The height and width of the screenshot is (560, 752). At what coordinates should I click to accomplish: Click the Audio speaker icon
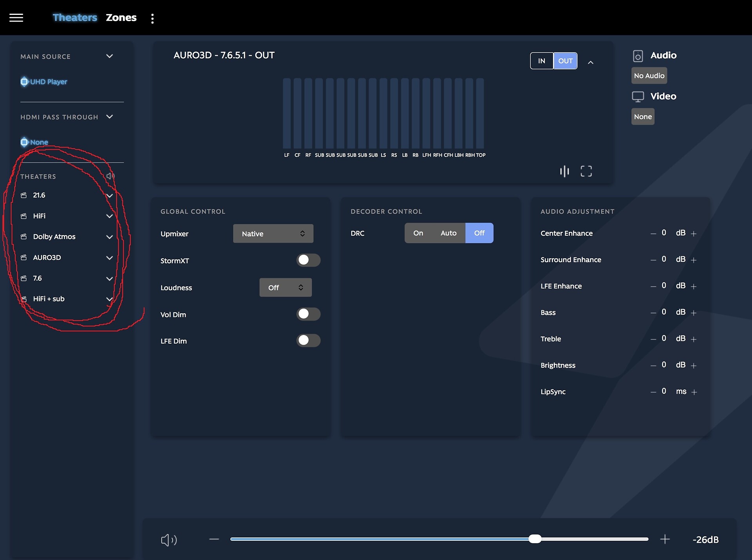638,56
